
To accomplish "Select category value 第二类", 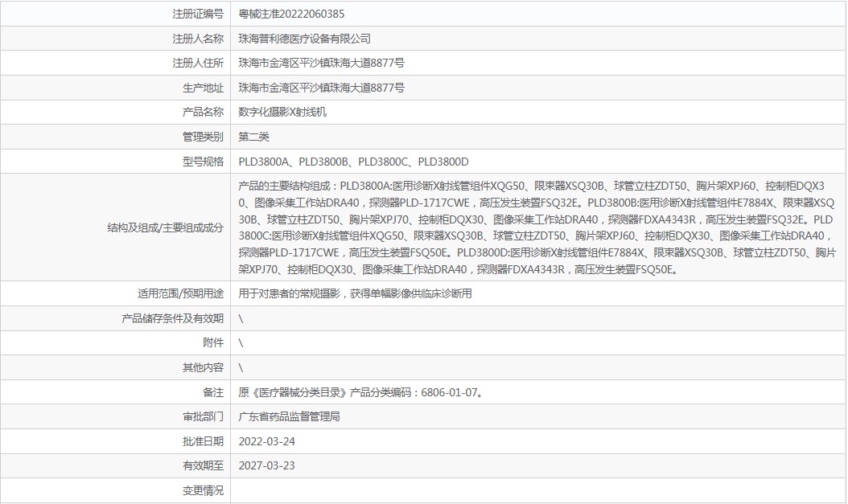I will coord(253,137).
